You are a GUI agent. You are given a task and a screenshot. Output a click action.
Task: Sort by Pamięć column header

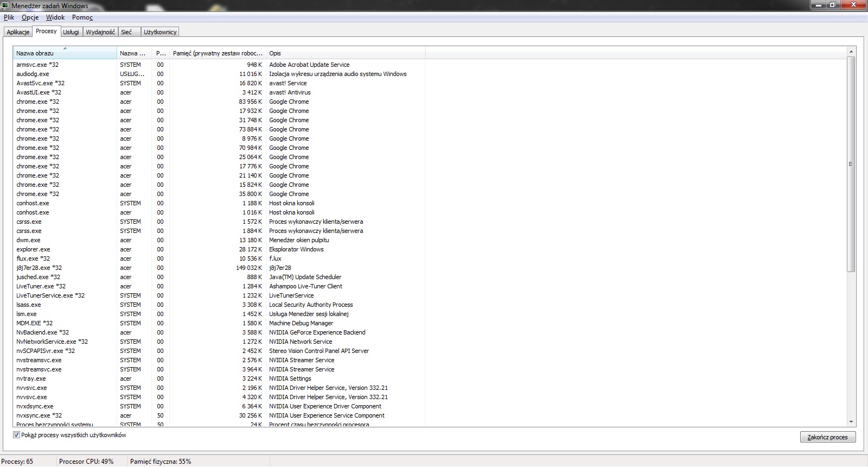217,53
